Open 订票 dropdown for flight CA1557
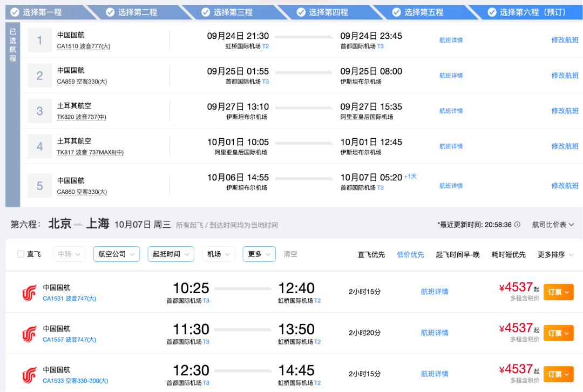Viewport: 583px width, 392px height. click(559, 333)
